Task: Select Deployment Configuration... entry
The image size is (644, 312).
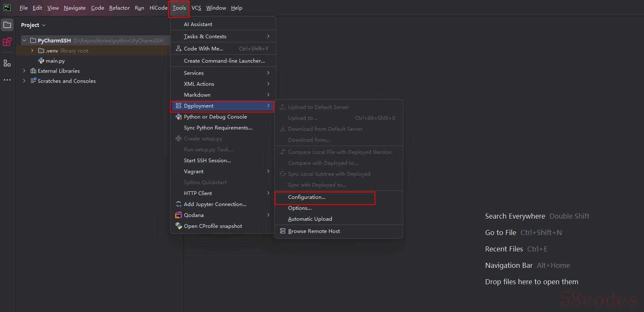Action: tap(339, 197)
